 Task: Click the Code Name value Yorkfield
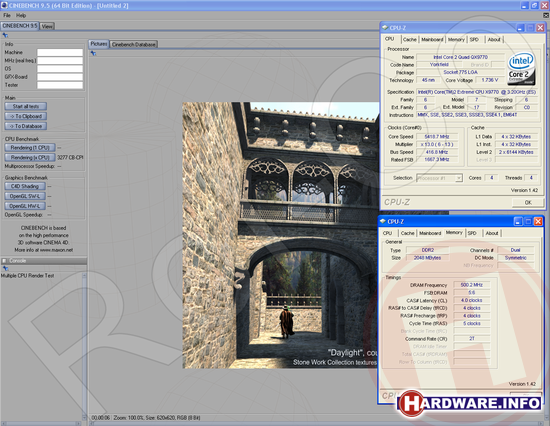point(439,65)
